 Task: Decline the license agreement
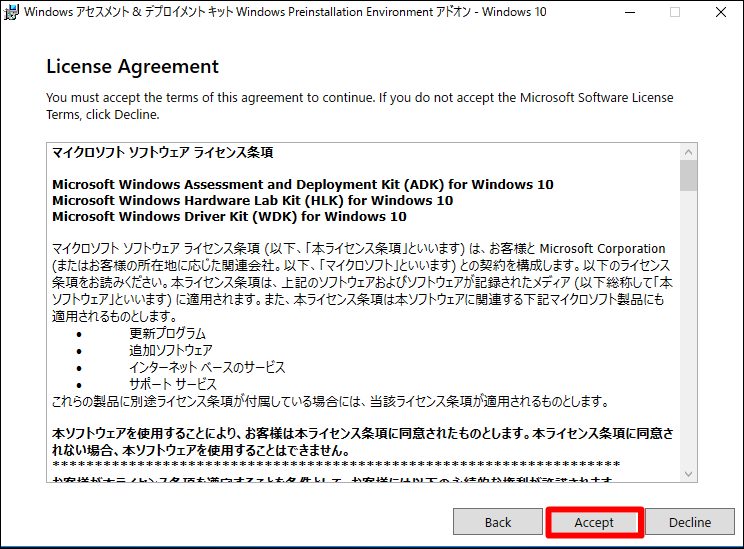tap(689, 522)
